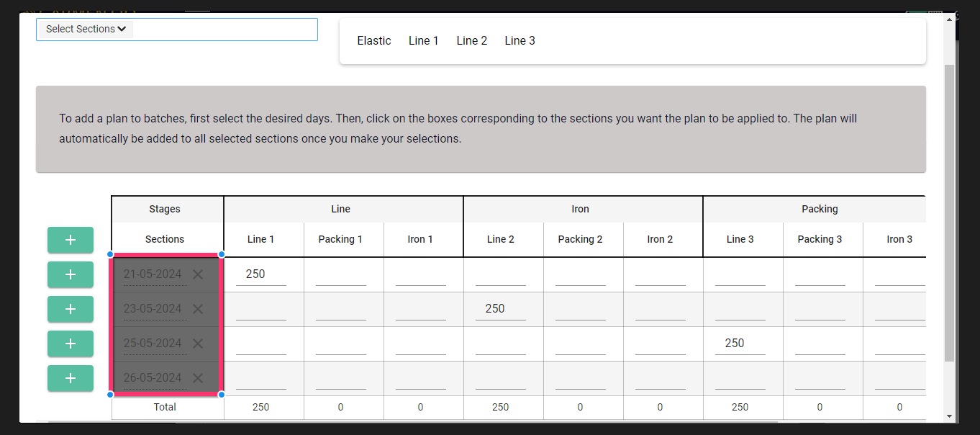Click the plus button beside Sections header

pyautogui.click(x=71, y=240)
